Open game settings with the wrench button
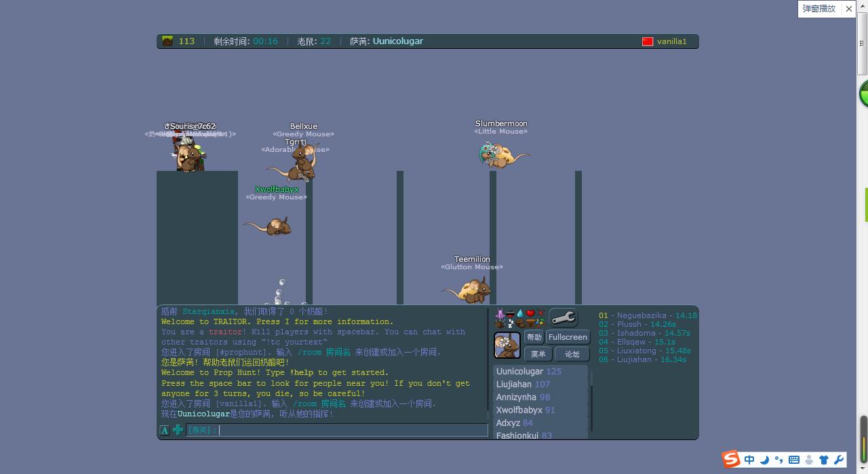This screenshot has height=474, width=868. [x=563, y=317]
